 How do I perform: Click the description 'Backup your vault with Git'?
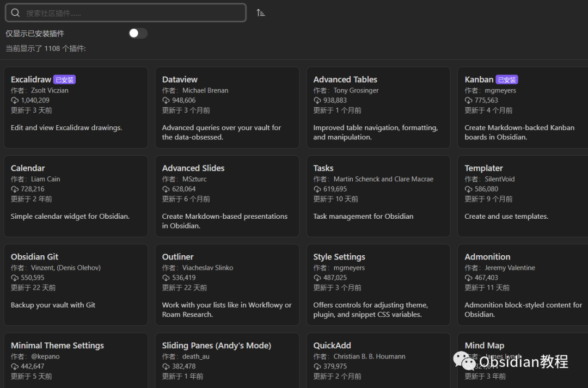point(53,305)
